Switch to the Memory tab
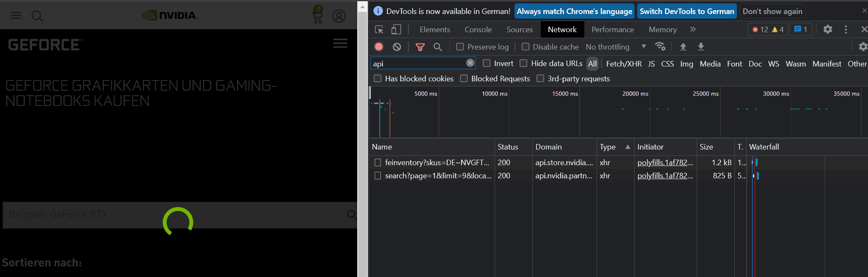 coord(663,29)
